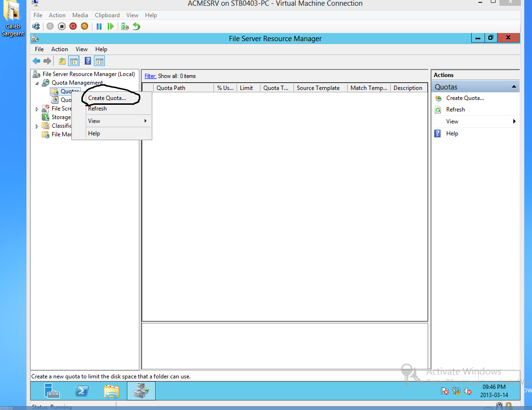This screenshot has width=532, height=410.
Task: Sort by Description column header
Action: point(408,88)
